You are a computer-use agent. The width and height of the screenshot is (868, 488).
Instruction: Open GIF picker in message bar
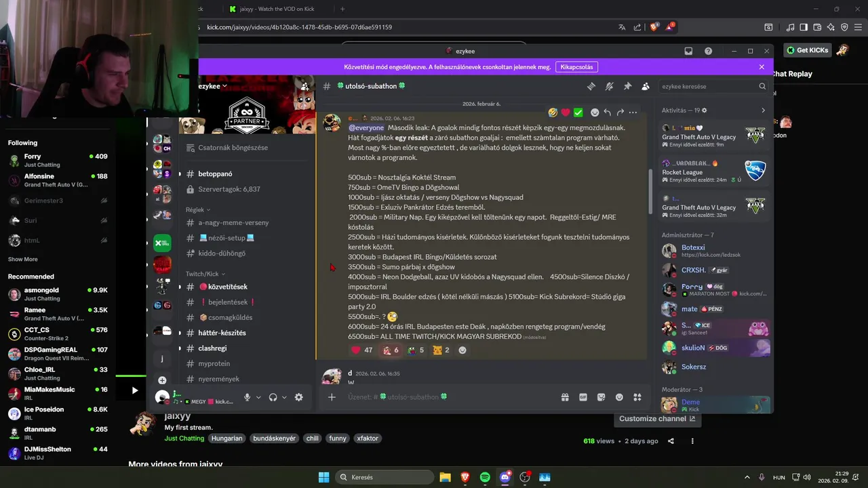click(x=583, y=397)
